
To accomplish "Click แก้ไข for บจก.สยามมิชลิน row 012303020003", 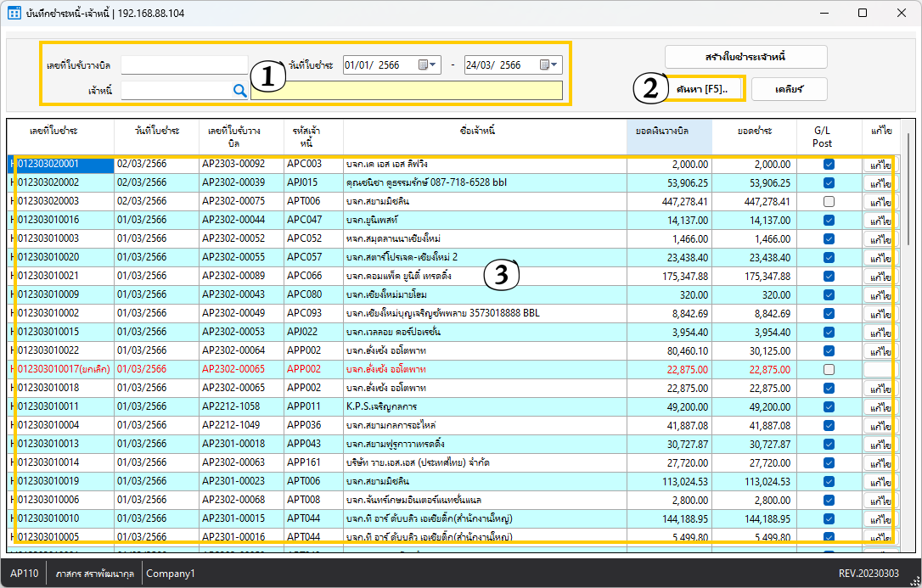I will pyautogui.click(x=880, y=202).
